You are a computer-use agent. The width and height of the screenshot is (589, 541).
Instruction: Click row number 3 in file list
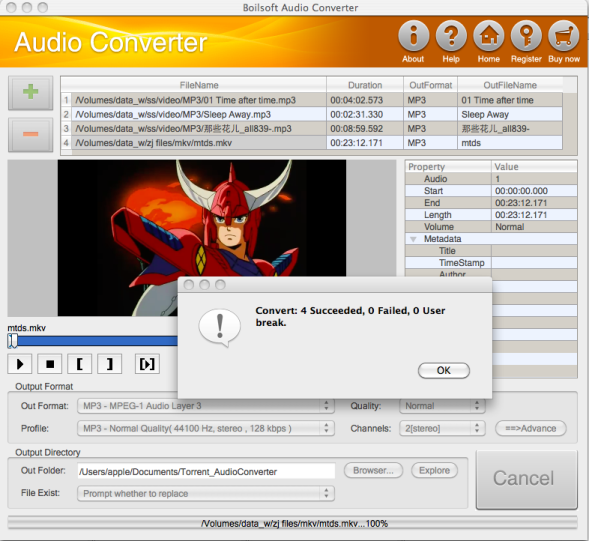click(66, 128)
